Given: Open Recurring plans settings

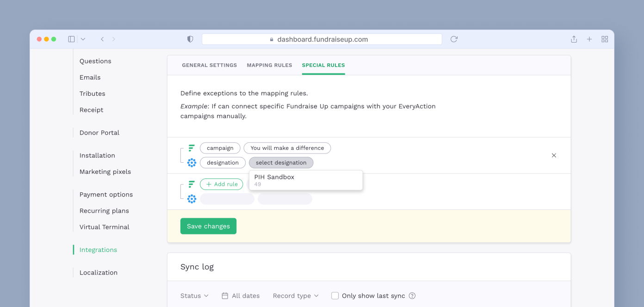Looking at the screenshot, I should pos(104,211).
